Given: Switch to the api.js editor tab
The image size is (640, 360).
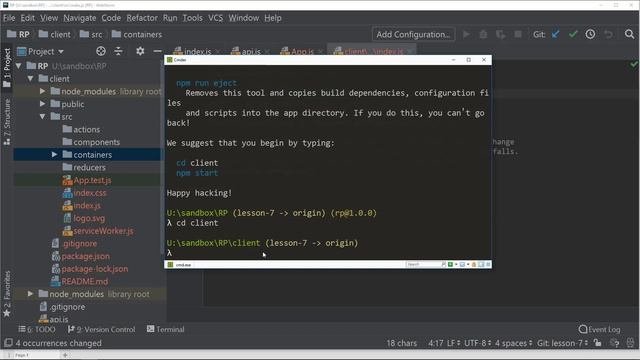Looking at the screenshot, I should point(250,51).
